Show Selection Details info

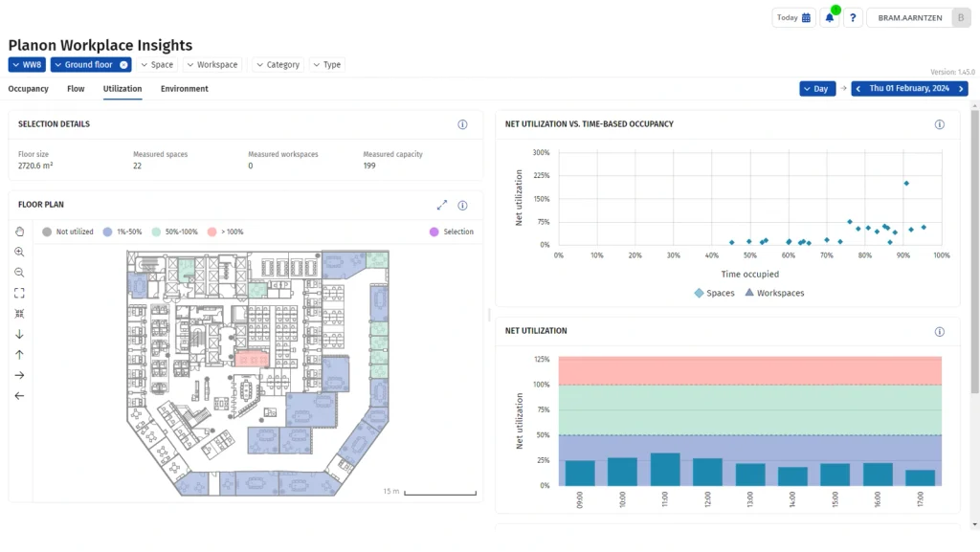(462, 124)
